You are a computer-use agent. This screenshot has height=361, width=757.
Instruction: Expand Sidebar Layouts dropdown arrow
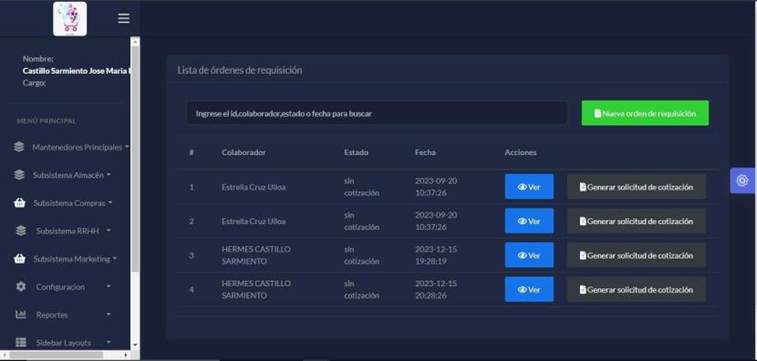(x=108, y=343)
